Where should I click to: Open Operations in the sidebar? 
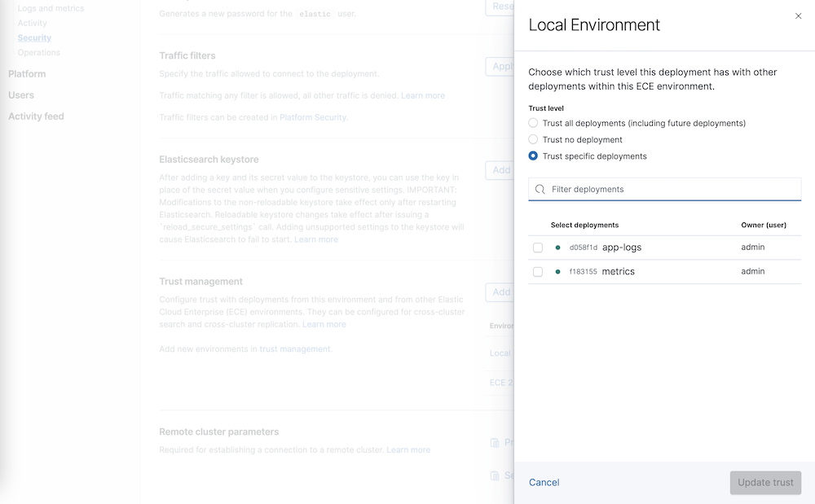(x=38, y=52)
